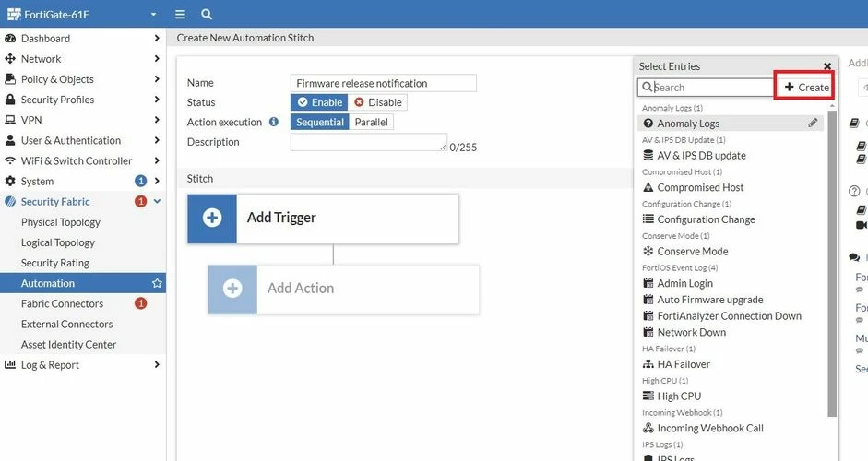Click the Name input field
This screenshot has width=868, height=461.
click(x=383, y=83)
